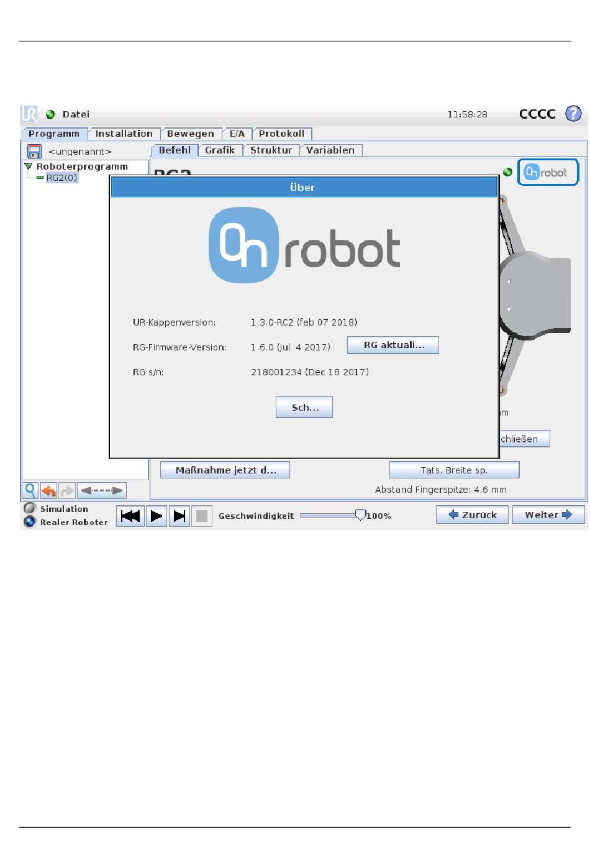Click the UR-Kappenversion value 1.3.0-RC2

point(304,322)
